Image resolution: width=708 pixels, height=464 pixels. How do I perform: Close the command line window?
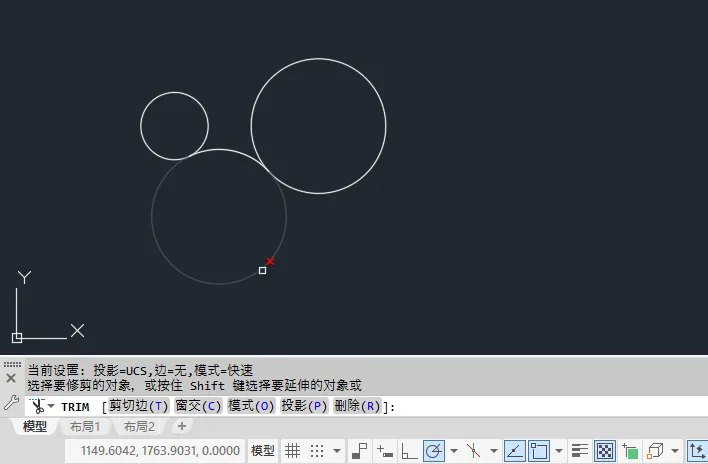click(x=11, y=378)
